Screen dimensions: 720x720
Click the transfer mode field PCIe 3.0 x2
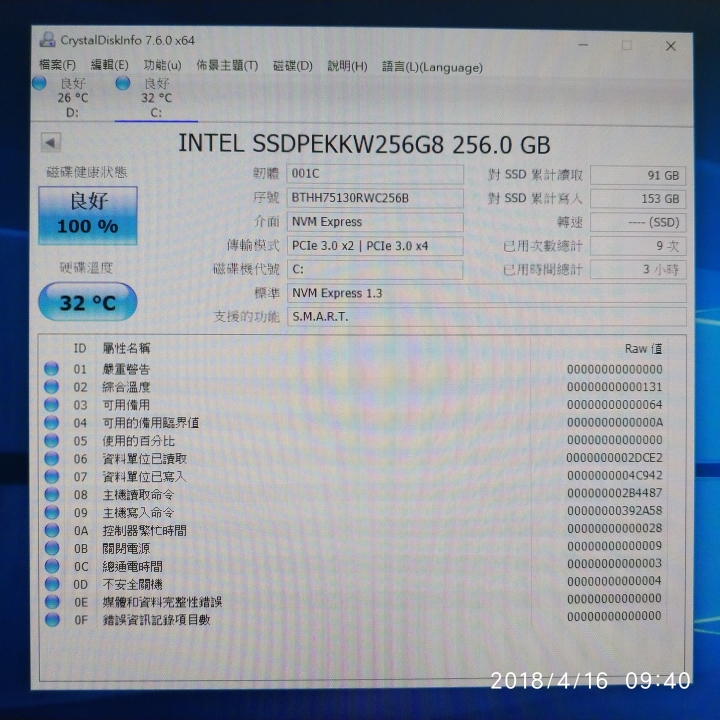click(375, 246)
